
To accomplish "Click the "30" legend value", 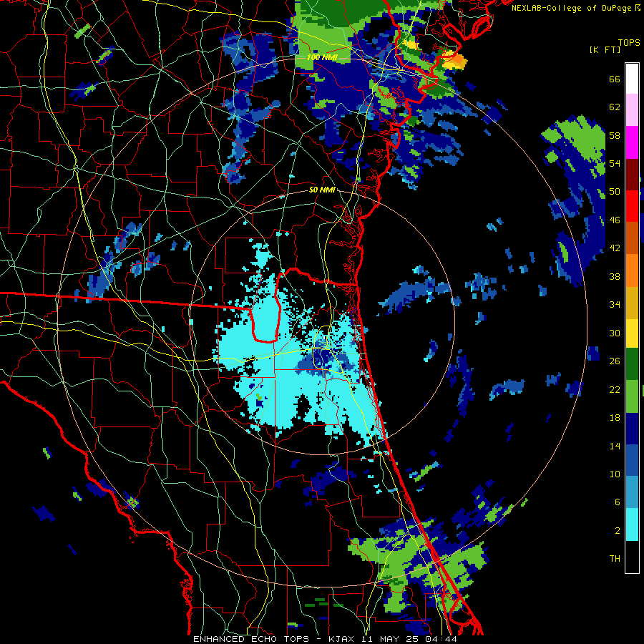I will (x=615, y=333).
